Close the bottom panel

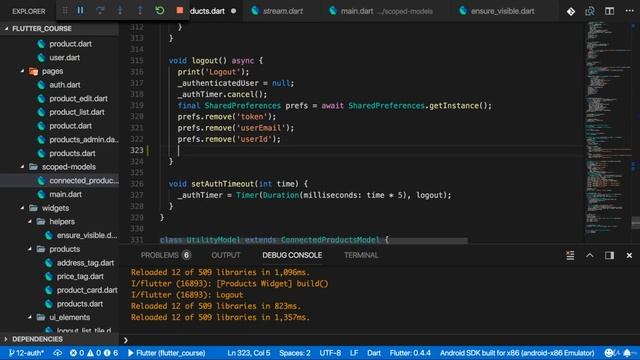pos(629,256)
